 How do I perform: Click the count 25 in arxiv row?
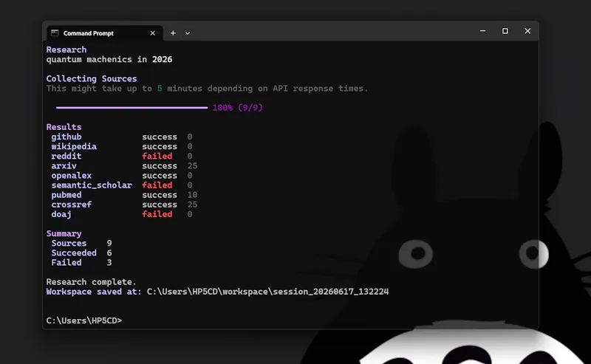coord(192,166)
